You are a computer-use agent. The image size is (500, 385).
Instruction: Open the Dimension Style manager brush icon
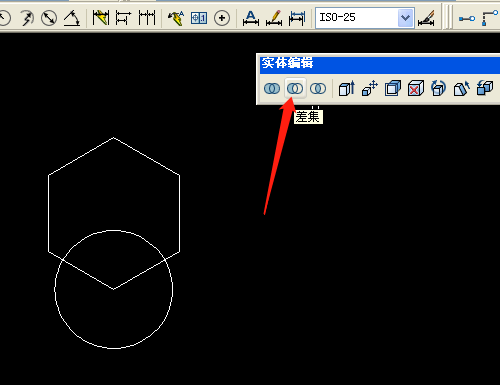[426, 18]
